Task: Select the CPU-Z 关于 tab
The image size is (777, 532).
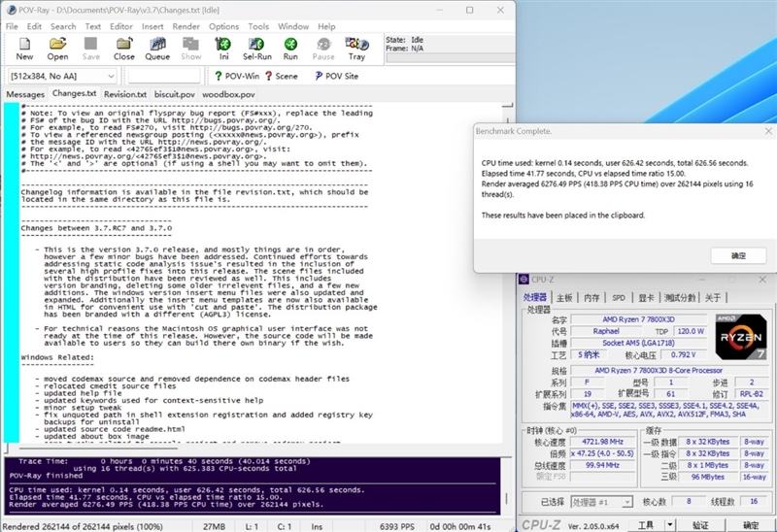Action: [713, 297]
